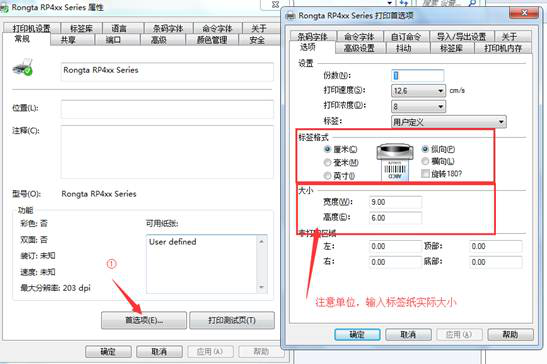Close the Rongta printing preferences dialog
Viewport: 547px width, 364px height.
(524, 13)
